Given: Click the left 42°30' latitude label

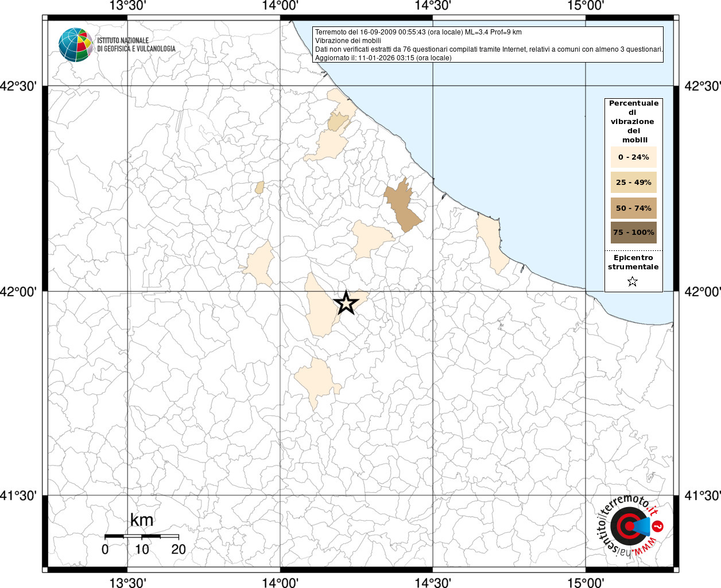Looking at the screenshot, I should coord(18,86).
